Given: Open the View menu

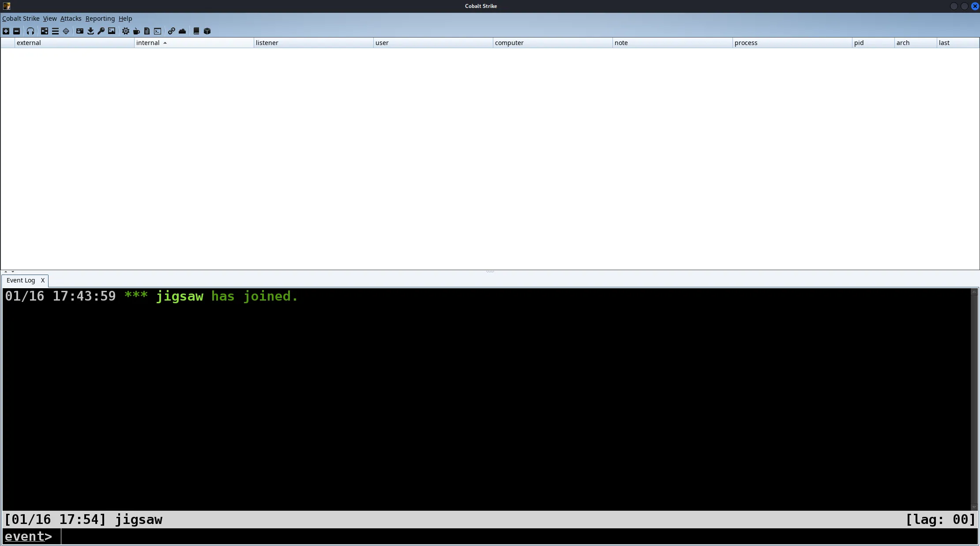Looking at the screenshot, I should pos(50,19).
